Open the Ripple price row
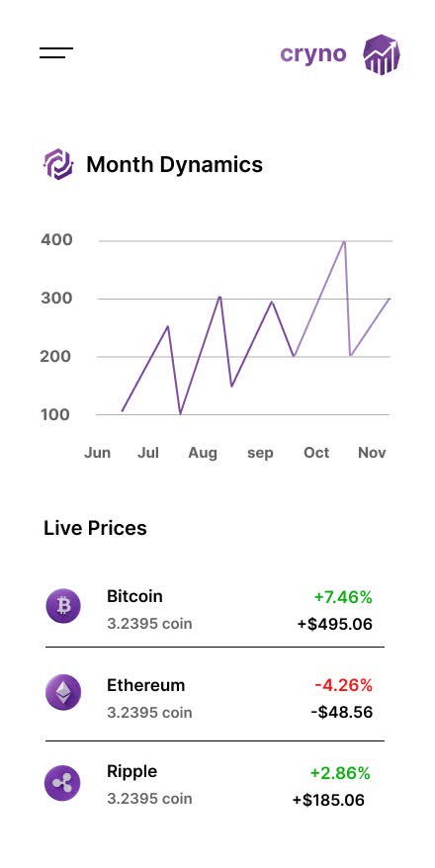 tap(215, 784)
